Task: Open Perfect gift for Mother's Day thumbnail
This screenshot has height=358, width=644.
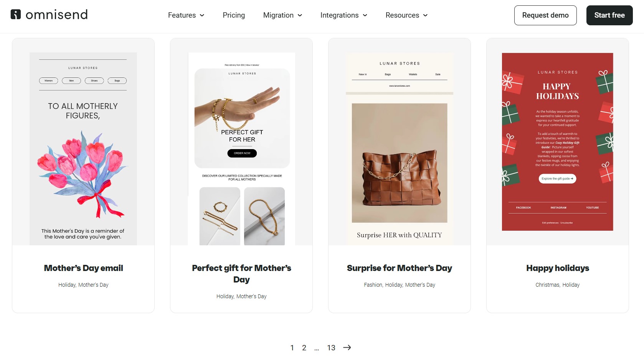Action: (x=241, y=149)
